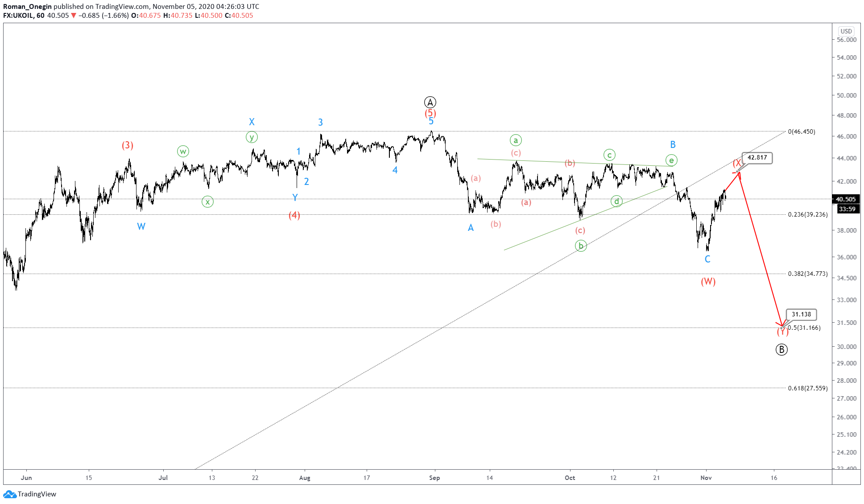Viewport: 864px width, 504px height.
Task: Click the USD currency button
Action: click(x=846, y=31)
